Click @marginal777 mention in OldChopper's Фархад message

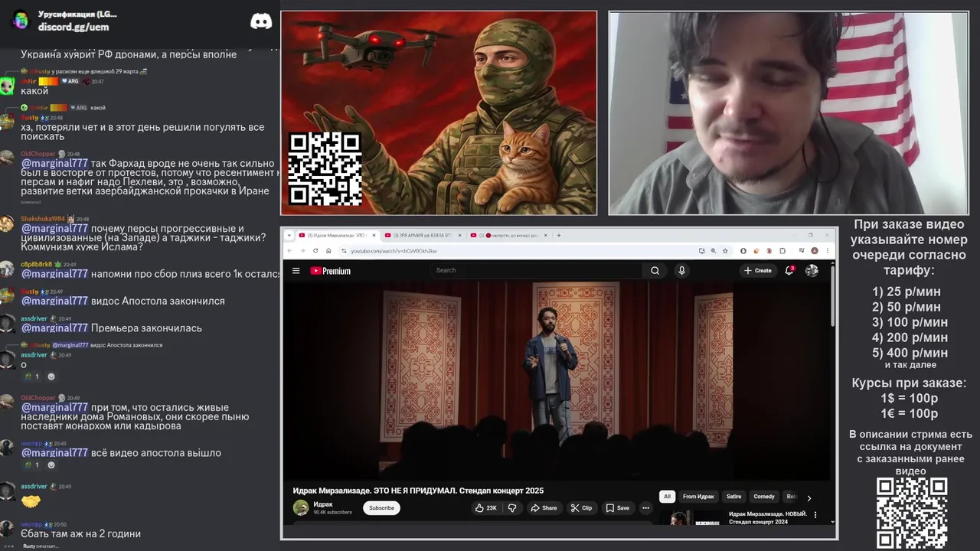54,163
